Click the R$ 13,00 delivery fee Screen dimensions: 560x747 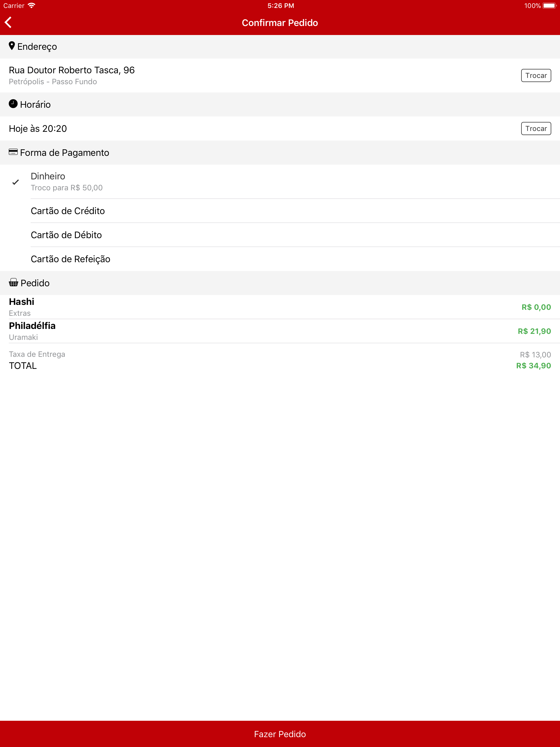coord(535,355)
